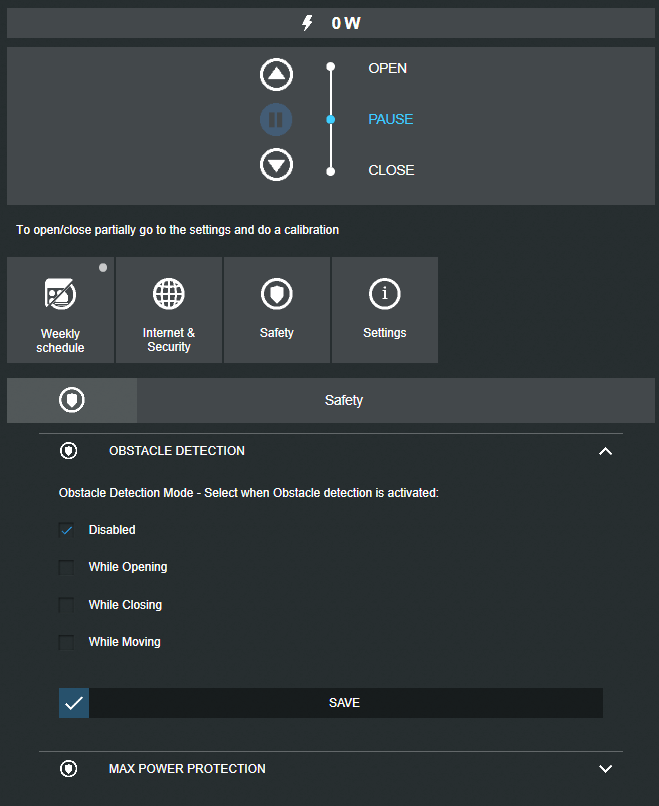This screenshot has height=806, width=659.
Task: Enable the While Opening checkbox
Action: (67, 567)
